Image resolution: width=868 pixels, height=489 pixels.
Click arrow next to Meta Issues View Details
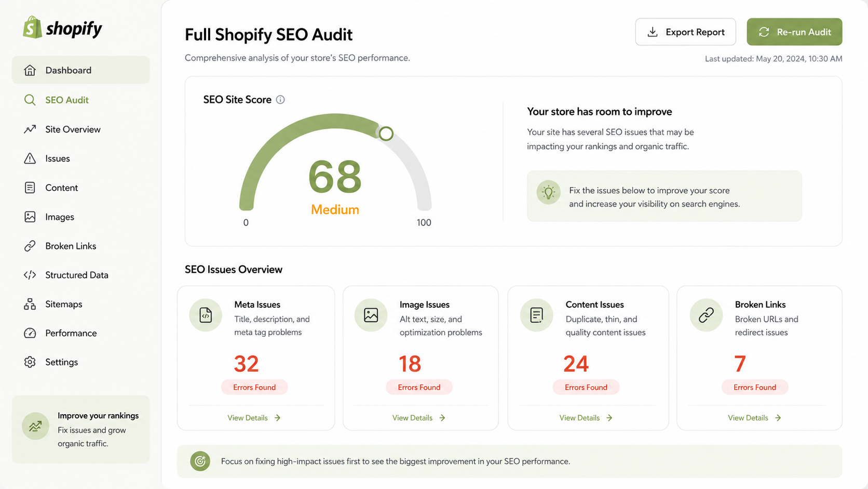278,418
